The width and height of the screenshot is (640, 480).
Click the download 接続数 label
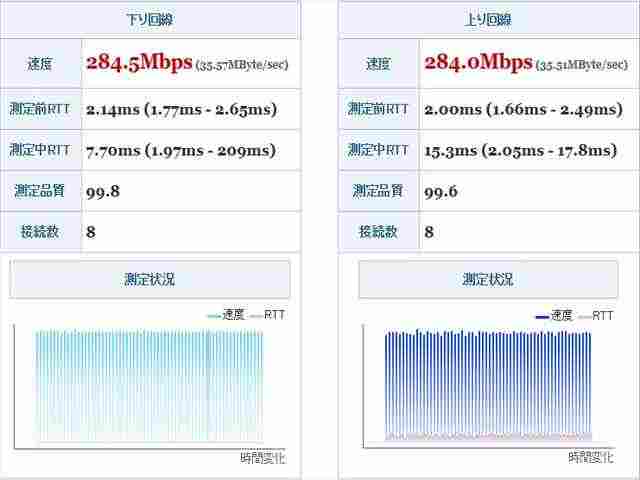pos(40,232)
